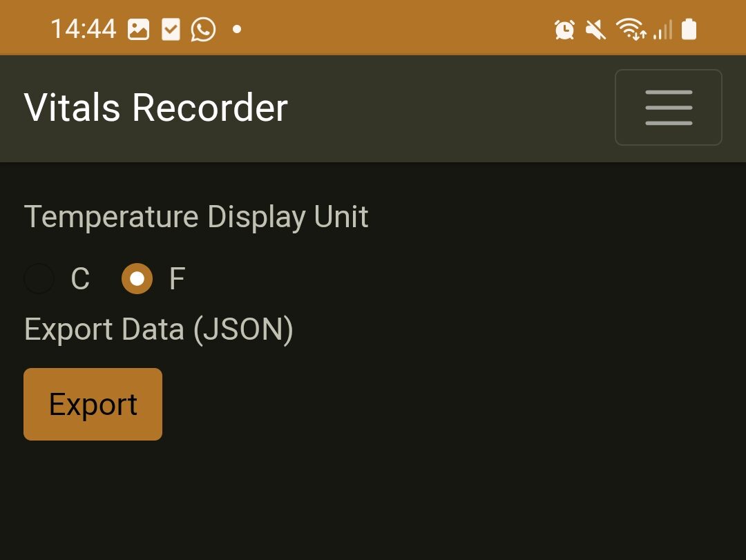This screenshot has width=746, height=560.
Task: Click the Vitals Recorder app title
Action: coord(155,108)
